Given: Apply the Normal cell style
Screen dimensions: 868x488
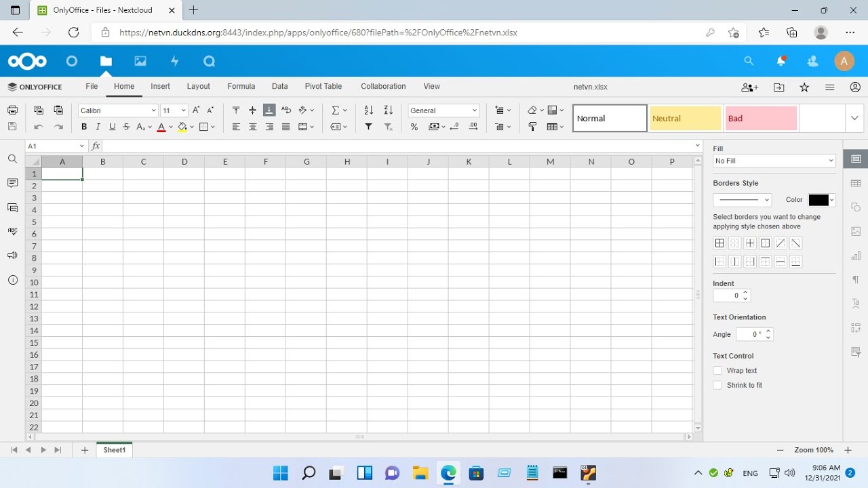Looking at the screenshot, I should pyautogui.click(x=610, y=118).
